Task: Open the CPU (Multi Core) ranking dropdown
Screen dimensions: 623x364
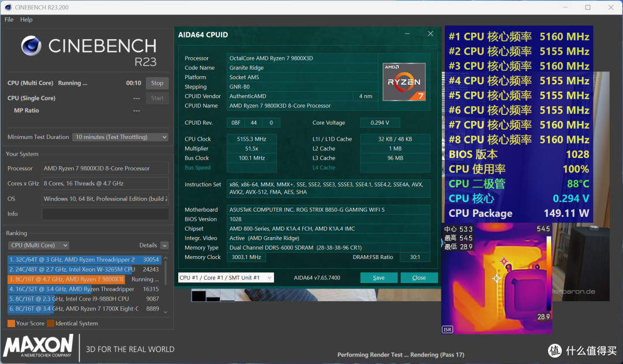Action: click(x=39, y=245)
